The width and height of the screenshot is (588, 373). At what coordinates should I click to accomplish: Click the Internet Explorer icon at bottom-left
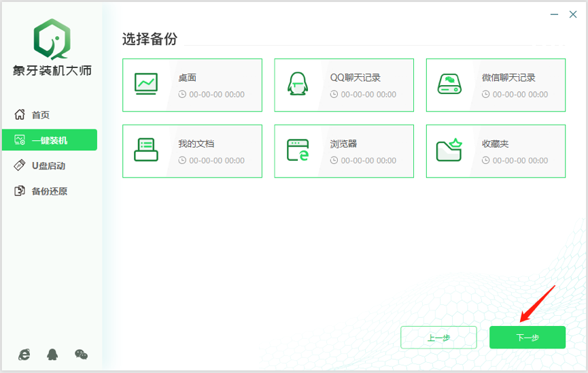24,354
